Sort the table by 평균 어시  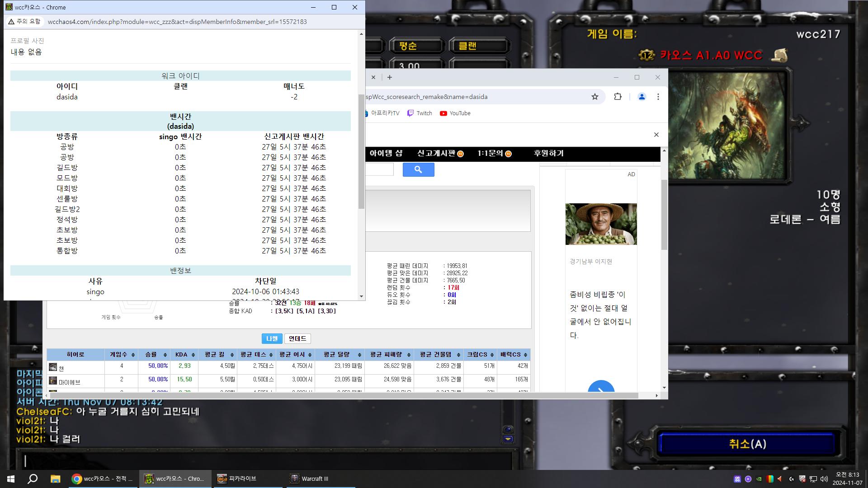tap(295, 355)
